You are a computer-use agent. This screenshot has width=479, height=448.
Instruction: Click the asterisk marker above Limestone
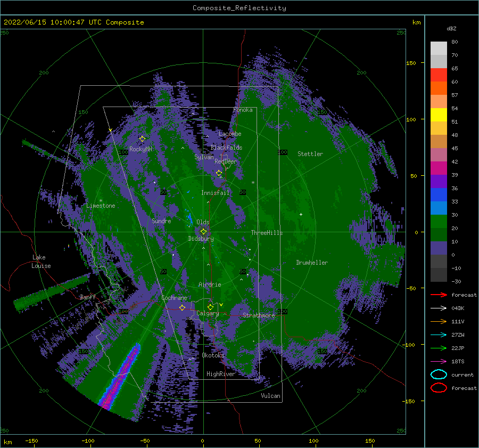tap(101, 201)
